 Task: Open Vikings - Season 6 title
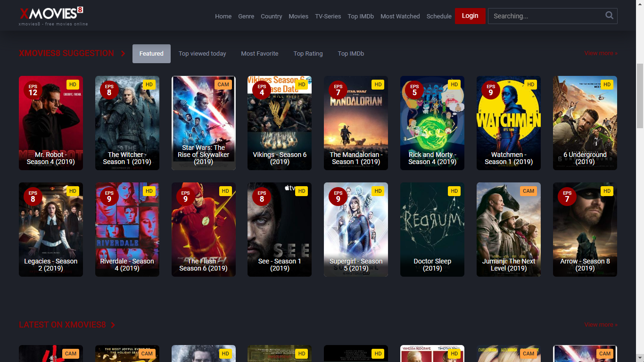tap(280, 158)
